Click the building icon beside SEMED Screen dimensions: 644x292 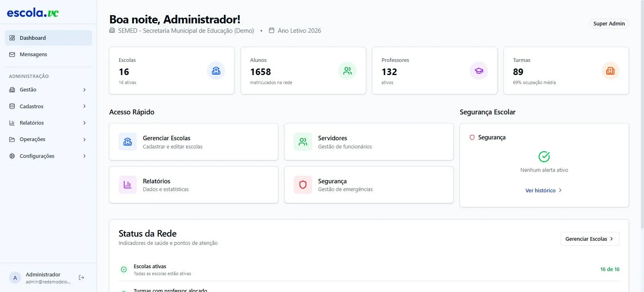pos(112,30)
